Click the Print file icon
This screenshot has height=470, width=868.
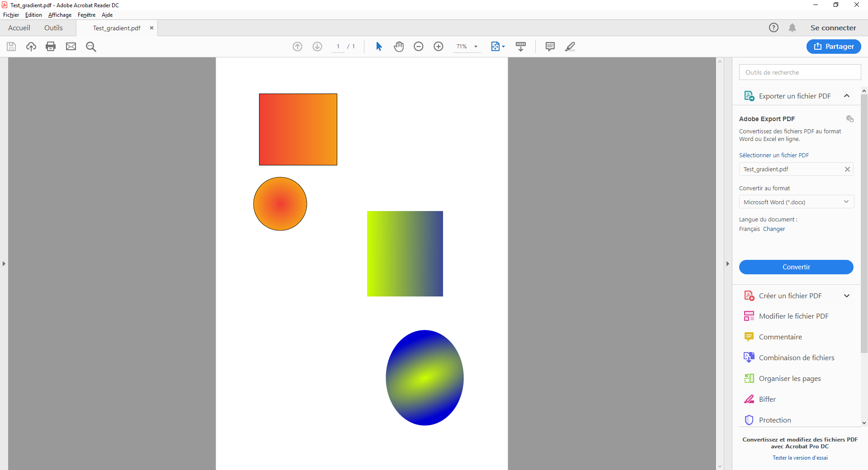pyautogui.click(x=51, y=47)
